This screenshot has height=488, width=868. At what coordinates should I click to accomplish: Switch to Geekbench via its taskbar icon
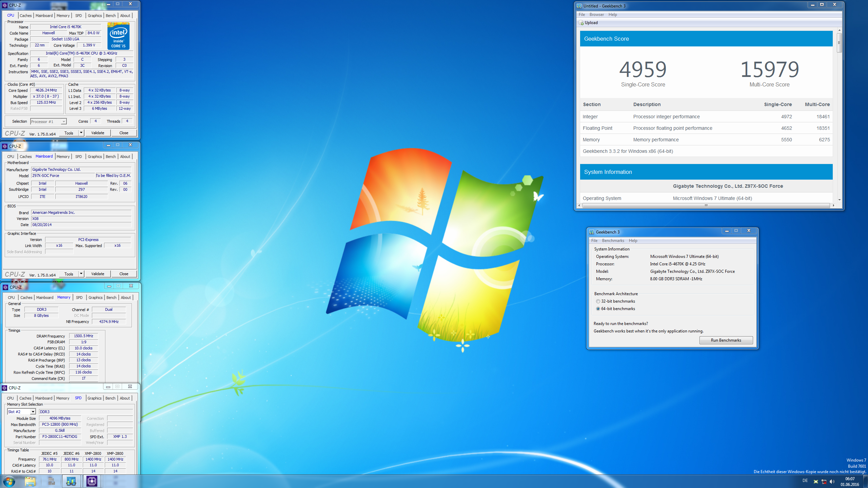[x=71, y=481]
